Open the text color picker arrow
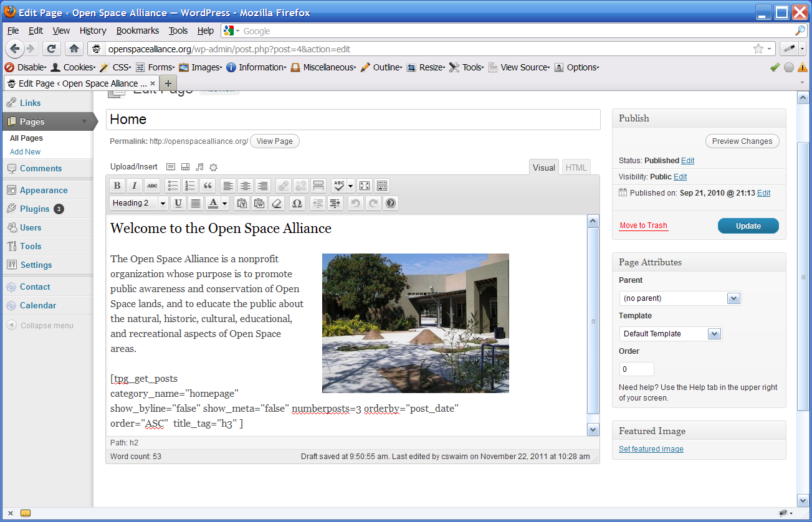 tap(224, 203)
